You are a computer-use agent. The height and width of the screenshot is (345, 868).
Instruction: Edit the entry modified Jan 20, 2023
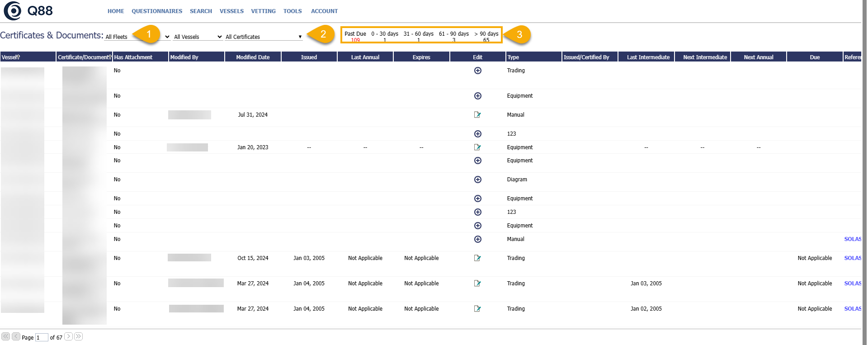[477, 147]
